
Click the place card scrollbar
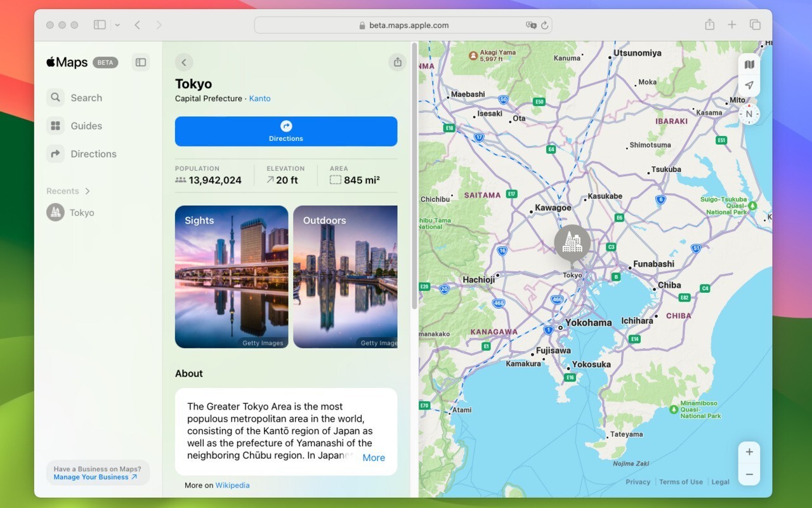pos(414,177)
